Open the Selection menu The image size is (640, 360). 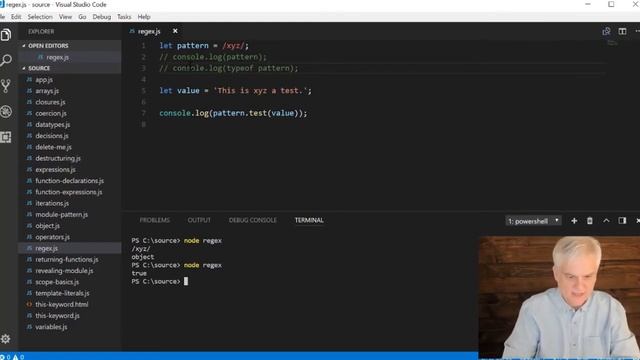point(40,17)
